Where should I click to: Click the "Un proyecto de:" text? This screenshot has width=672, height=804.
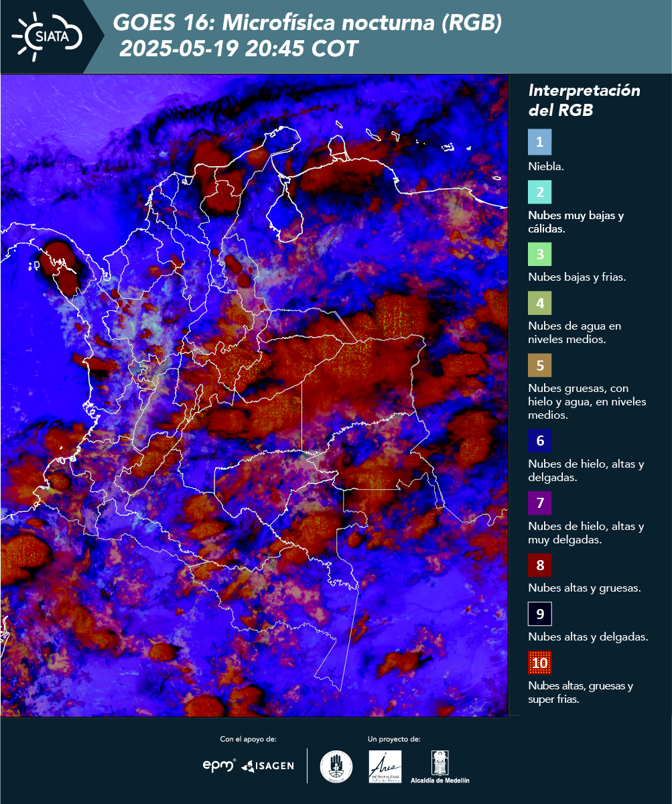[394, 740]
